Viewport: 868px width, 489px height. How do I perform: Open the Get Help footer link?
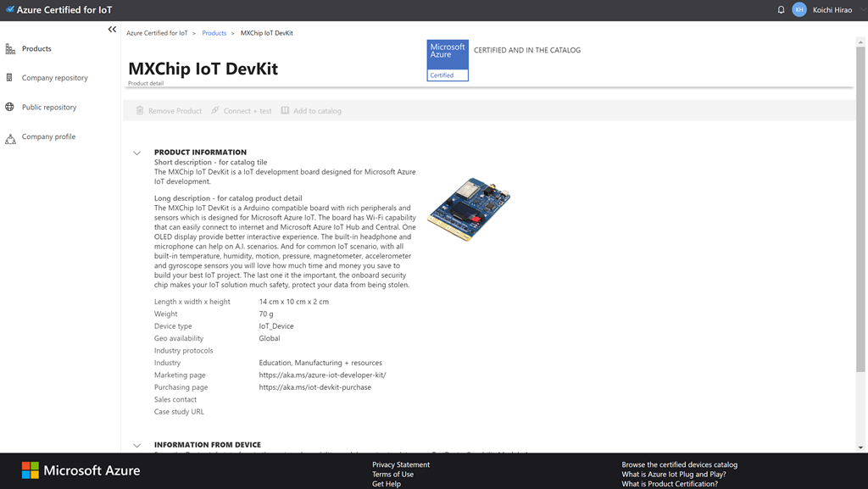pos(387,483)
